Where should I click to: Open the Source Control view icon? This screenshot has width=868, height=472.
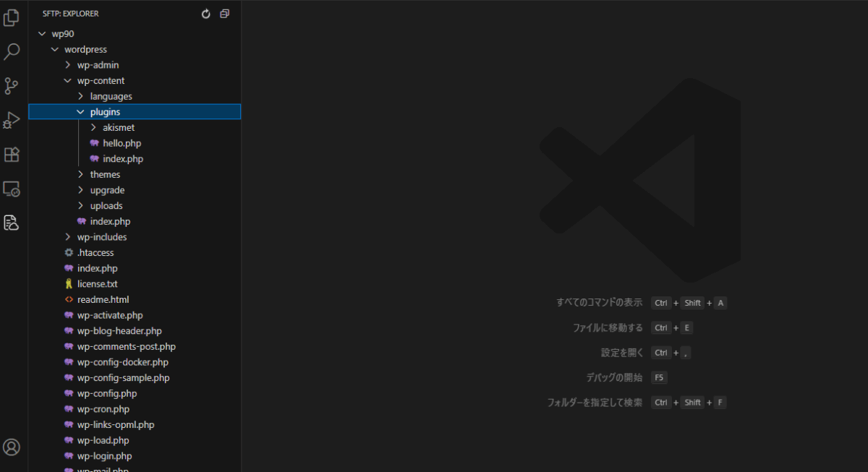(x=11, y=86)
